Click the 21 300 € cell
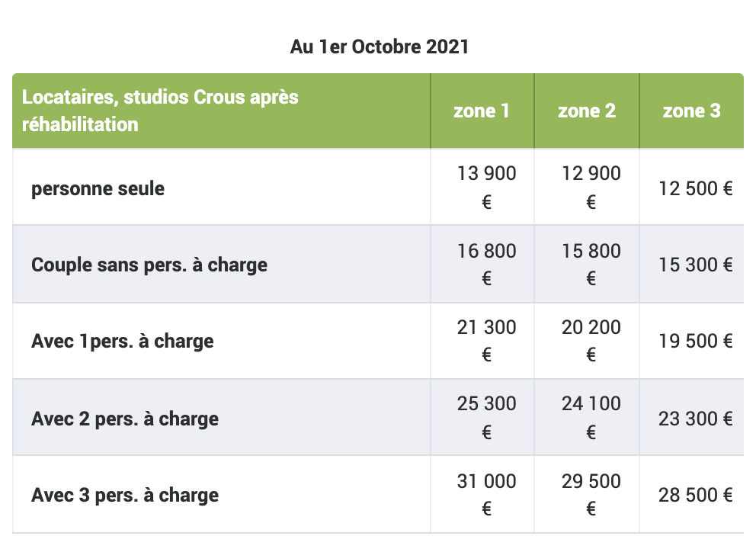Viewport: 756px width, 552px height. click(x=486, y=341)
